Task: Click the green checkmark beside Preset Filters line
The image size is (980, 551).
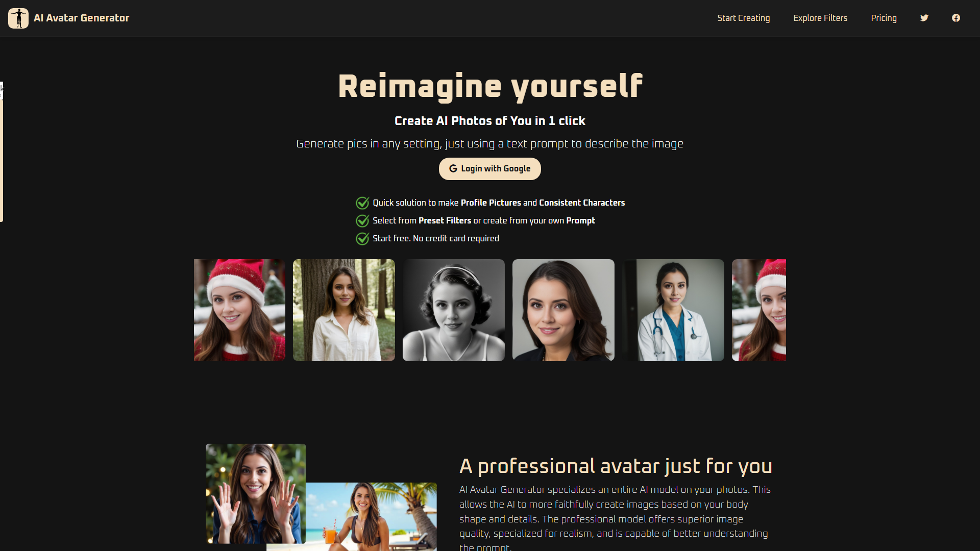Action: pos(362,221)
